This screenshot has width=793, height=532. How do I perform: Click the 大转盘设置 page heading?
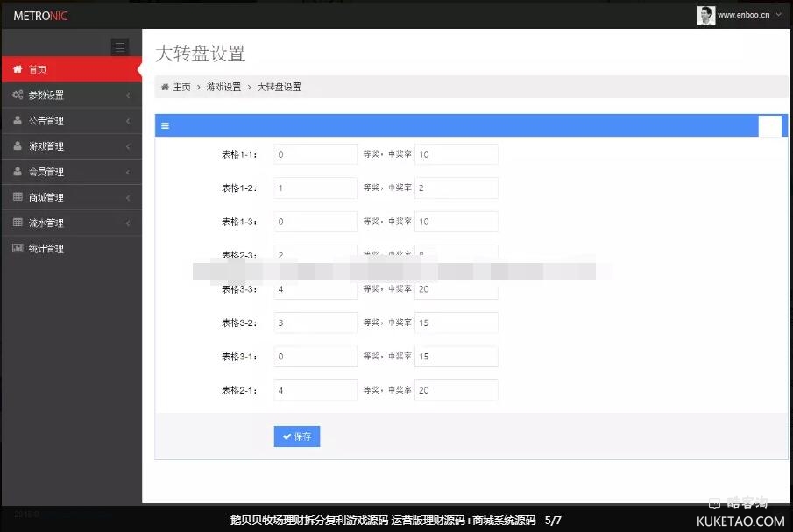click(201, 53)
